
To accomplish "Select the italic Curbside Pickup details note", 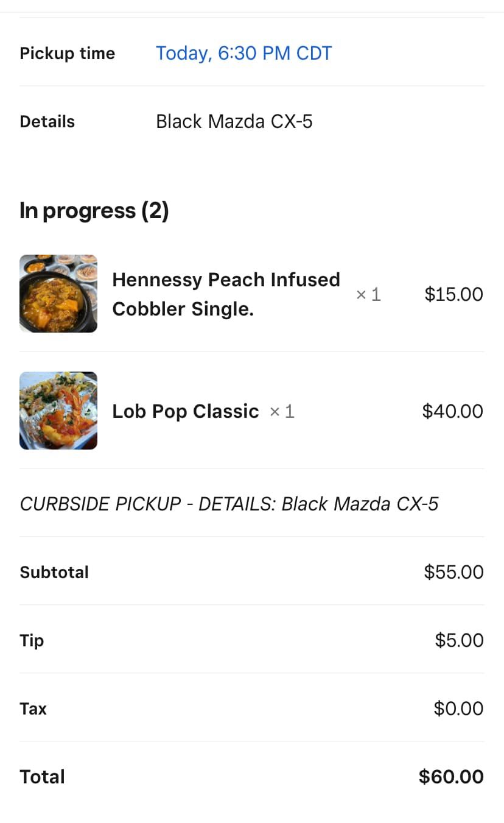I will pyautogui.click(x=229, y=504).
